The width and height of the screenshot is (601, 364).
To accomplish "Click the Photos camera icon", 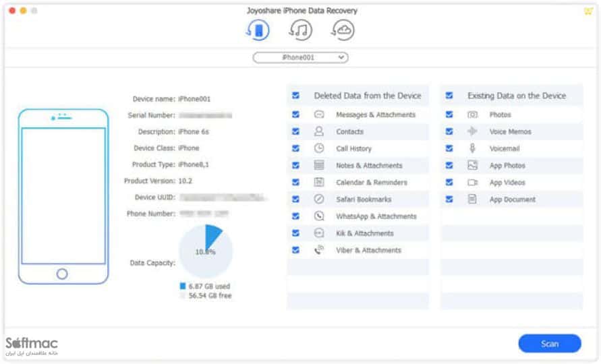I will point(473,115).
